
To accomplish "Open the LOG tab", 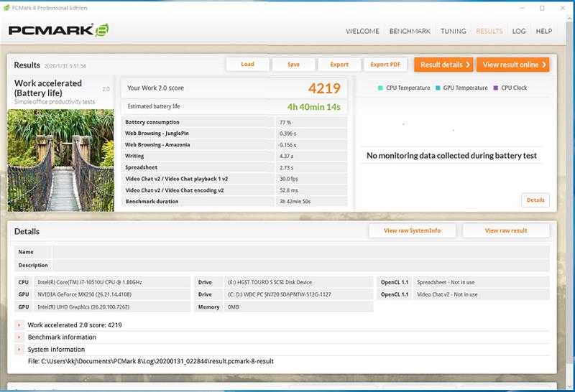I will click(x=519, y=32).
